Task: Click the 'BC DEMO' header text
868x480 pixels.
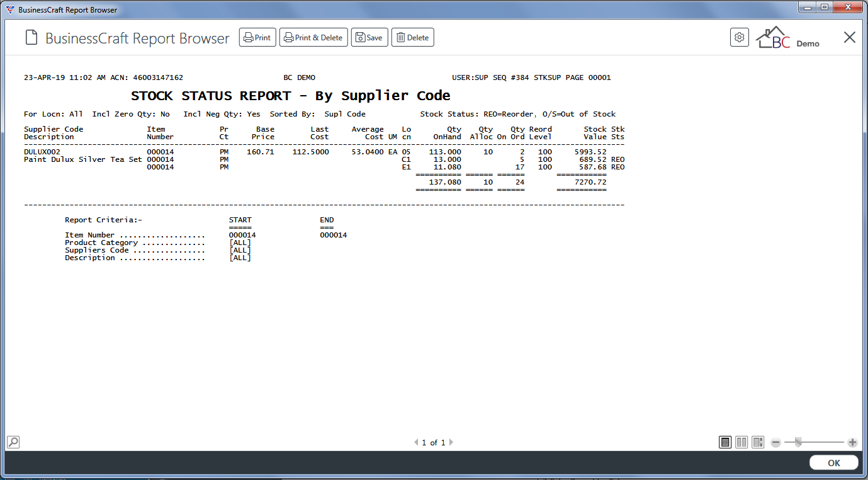Action: pos(300,78)
